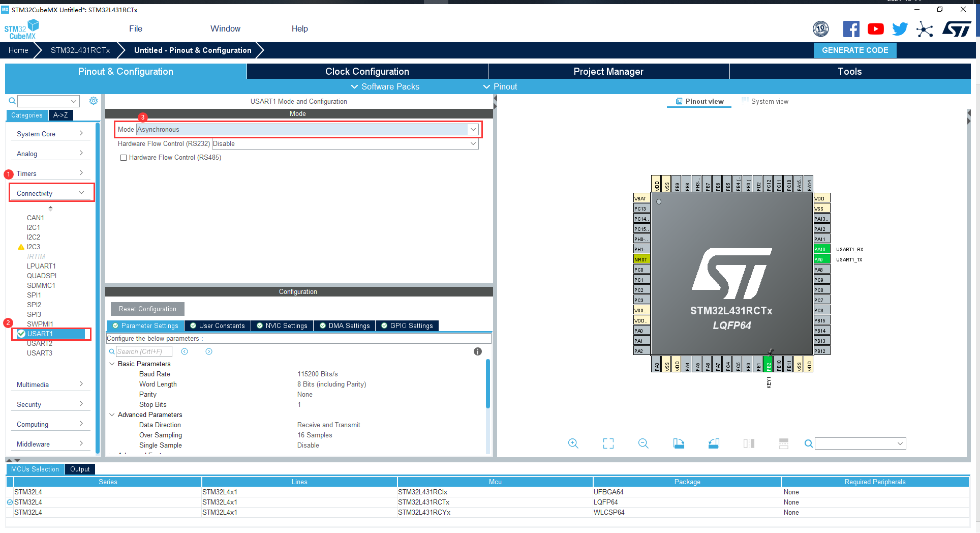This screenshot has height=533, width=980.
Task: Open the Facebook icon link
Action: click(851, 29)
